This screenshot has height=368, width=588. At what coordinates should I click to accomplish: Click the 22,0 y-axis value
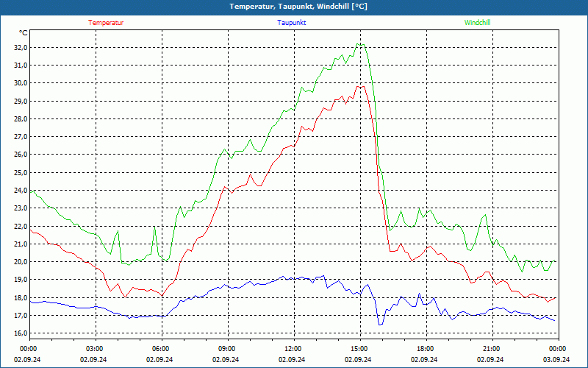pos(21,227)
